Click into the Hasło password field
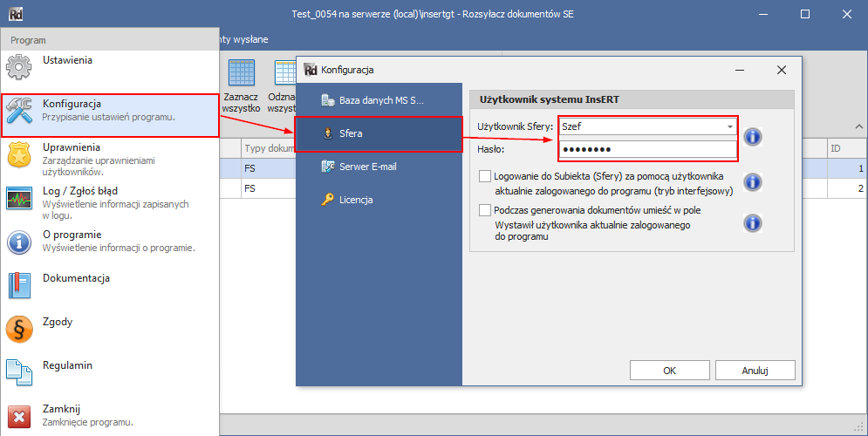 647,149
